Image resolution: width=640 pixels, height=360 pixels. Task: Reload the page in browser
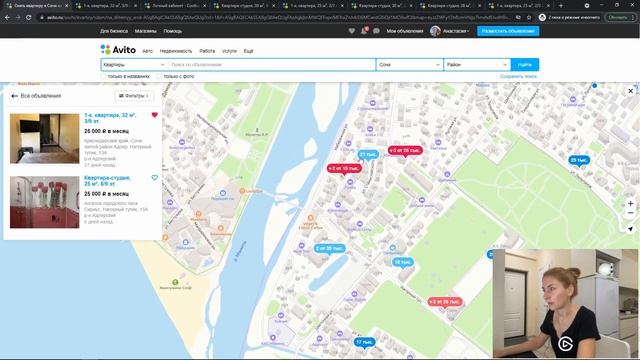(x=28, y=18)
